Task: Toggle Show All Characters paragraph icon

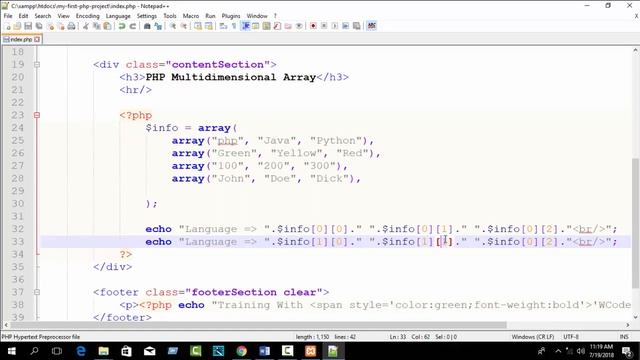Action: [234, 26]
